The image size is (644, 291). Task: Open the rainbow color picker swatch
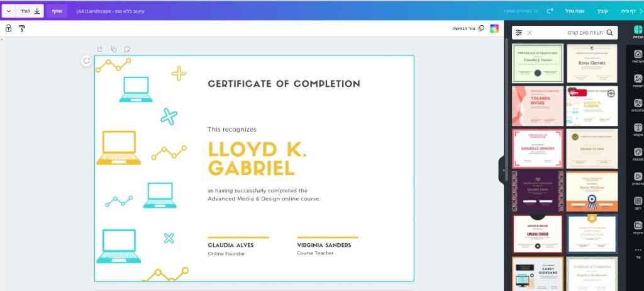(x=494, y=29)
